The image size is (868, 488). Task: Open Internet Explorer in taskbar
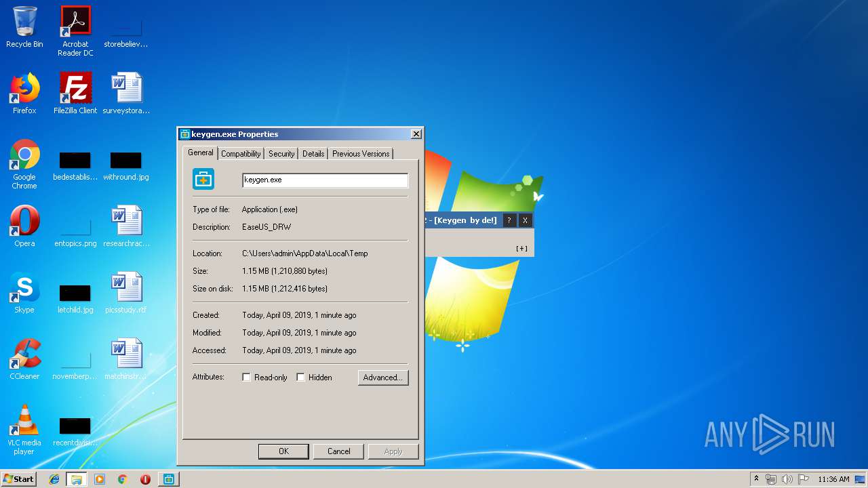pos(54,479)
